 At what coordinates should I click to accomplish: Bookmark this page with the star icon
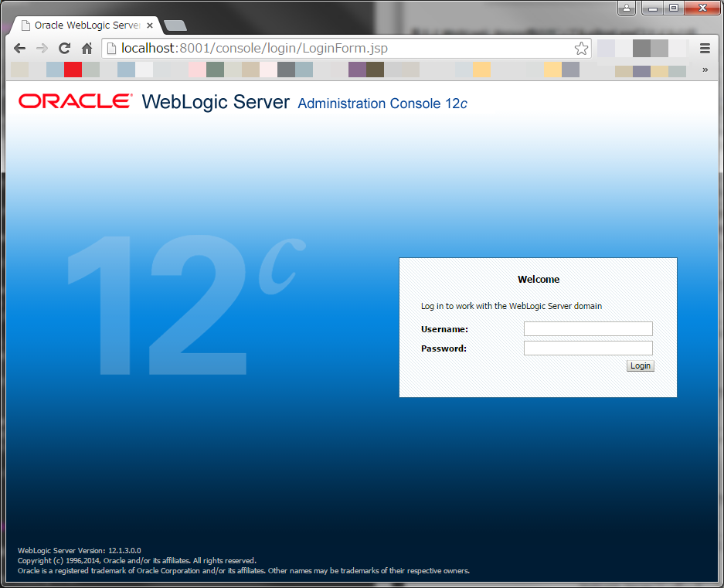click(x=581, y=49)
